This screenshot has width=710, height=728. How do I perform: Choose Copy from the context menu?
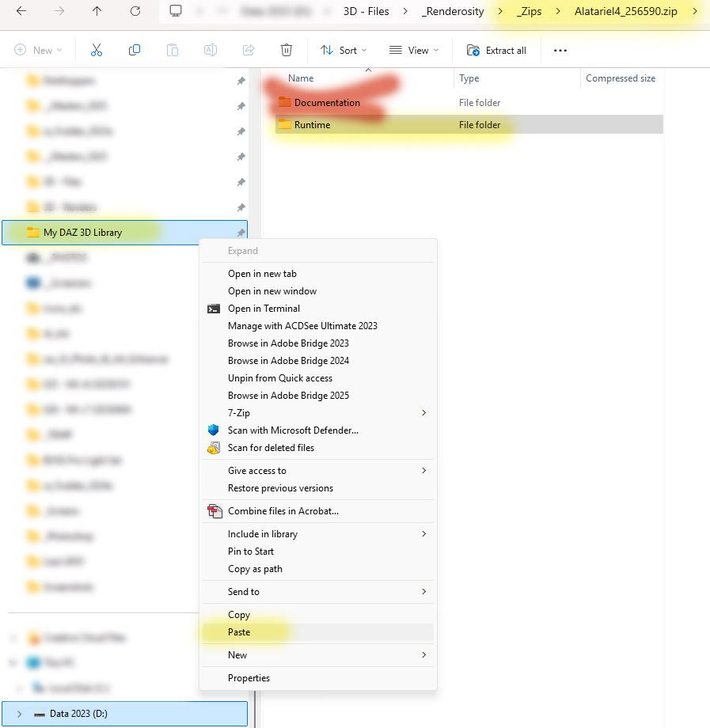[317, 615]
